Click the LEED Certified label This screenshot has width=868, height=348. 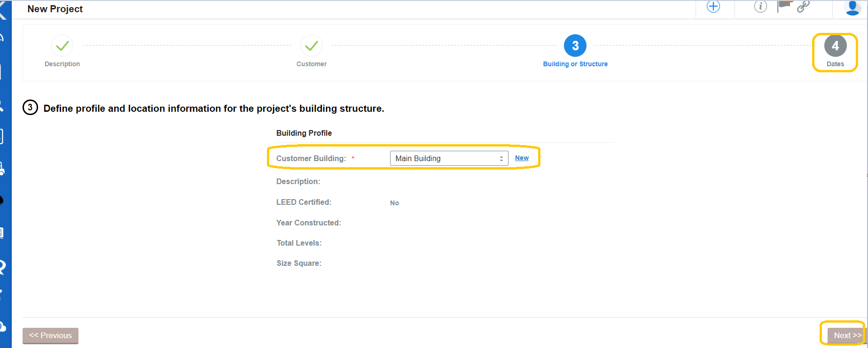(x=304, y=202)
